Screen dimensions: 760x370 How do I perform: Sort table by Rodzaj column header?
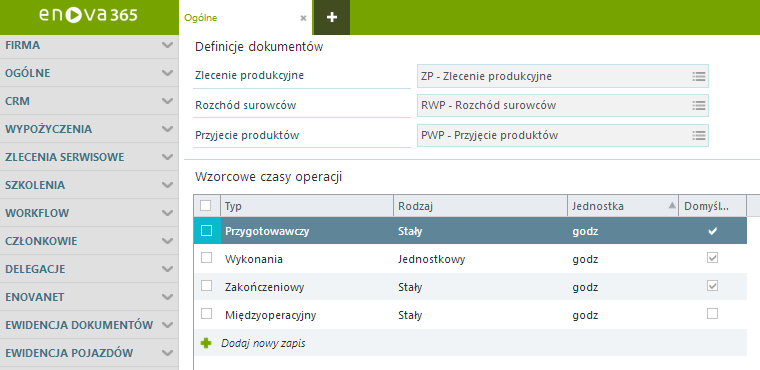480,206
